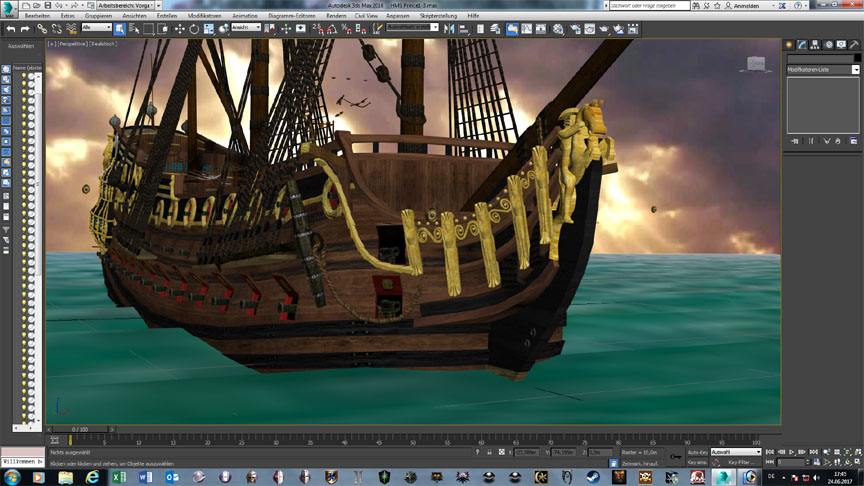The image size is (864, 486).
Task: Open the Curve Editor icon
Action: pos(526,29)
